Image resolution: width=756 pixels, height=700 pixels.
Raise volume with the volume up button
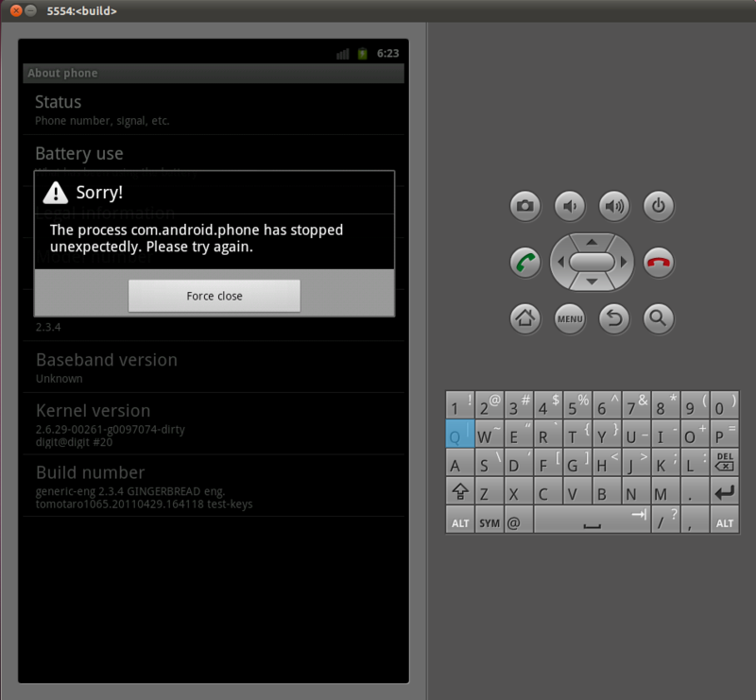(x=613, y=206)
